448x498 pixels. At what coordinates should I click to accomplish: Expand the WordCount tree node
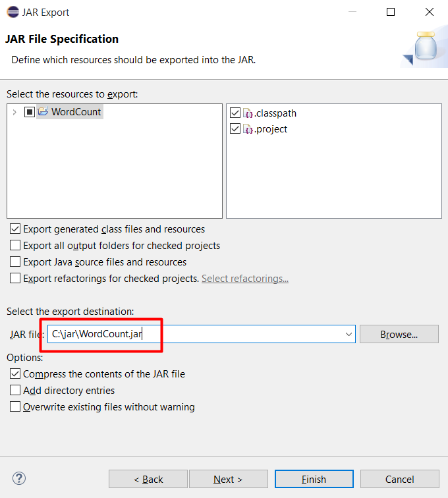tap(15, 112)
